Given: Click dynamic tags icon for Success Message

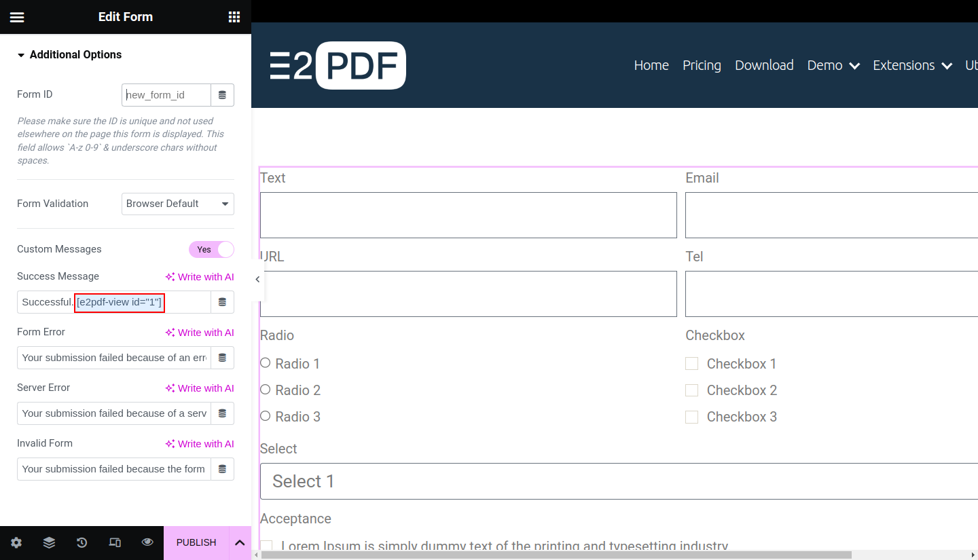Looking at the screenshot, I should tap(222, 302).
